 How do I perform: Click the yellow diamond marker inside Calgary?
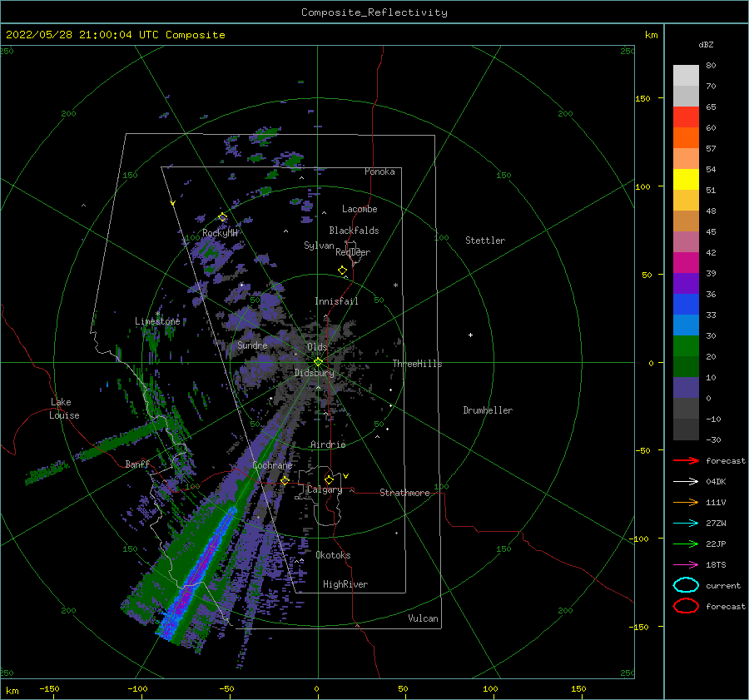pyautogui.click(x=329, y=479)
